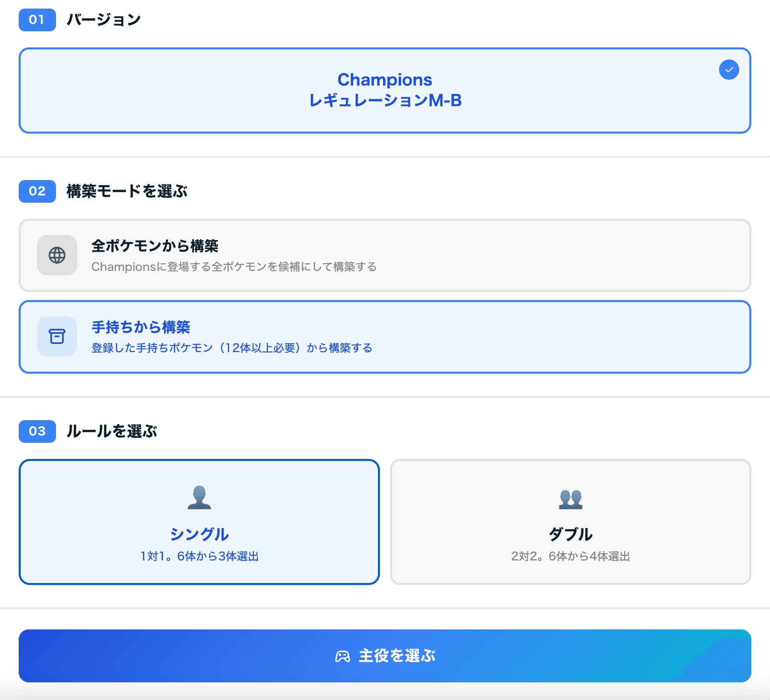
Task: Click the text 1対1。6体から3体選出
Action: 199,556
